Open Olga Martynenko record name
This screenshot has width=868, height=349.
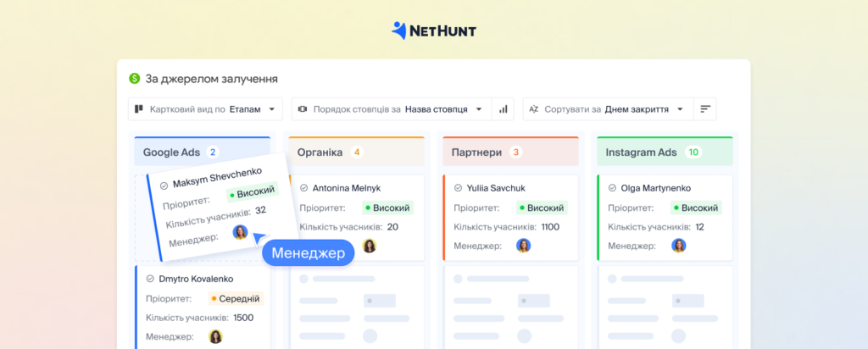click(656, 188)
